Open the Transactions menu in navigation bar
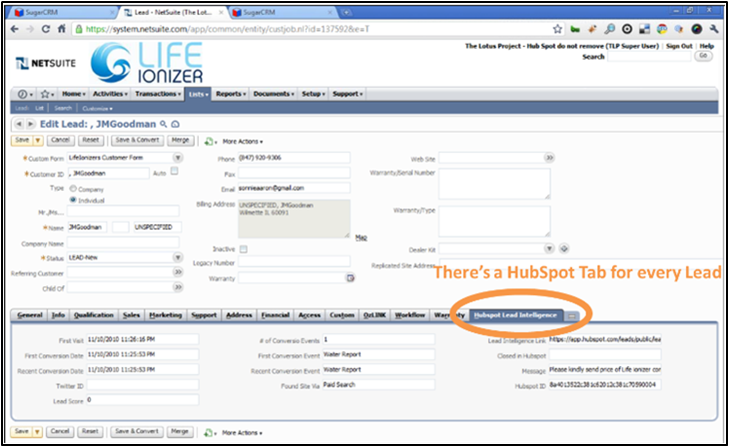The image size is (729, 447). [158, 93]
